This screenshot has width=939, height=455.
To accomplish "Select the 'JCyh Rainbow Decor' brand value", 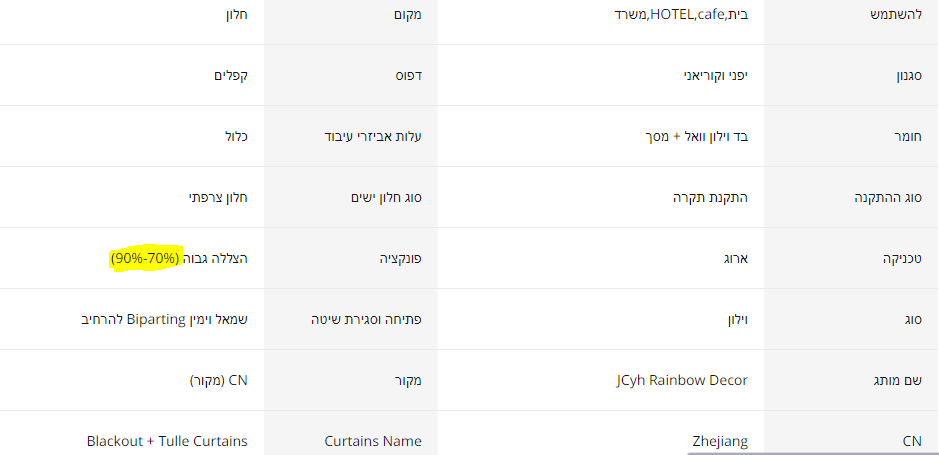I will tap(682, 380).
